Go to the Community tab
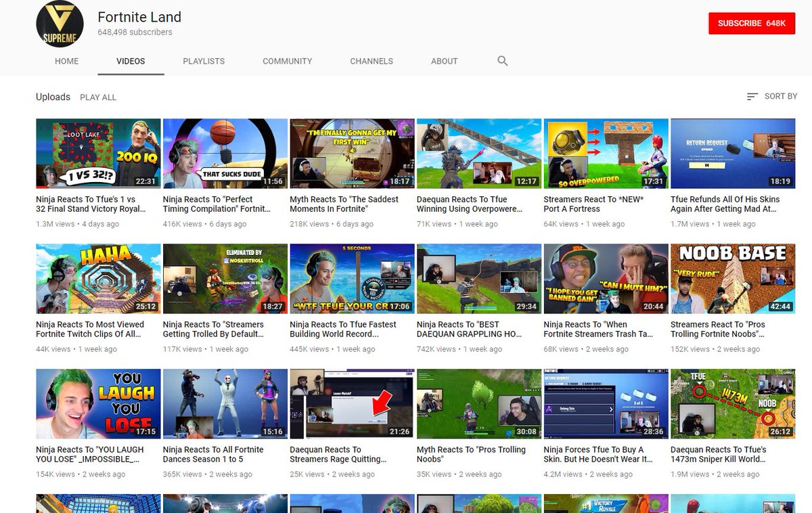The image size is (812, 513). (288, 61)
